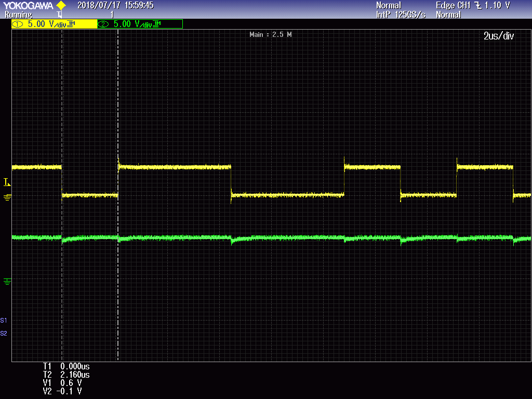This screenshot has height=399, width=532.
Task: Click the IntP 125GS/s sample rate
Action: pos(401,15)
